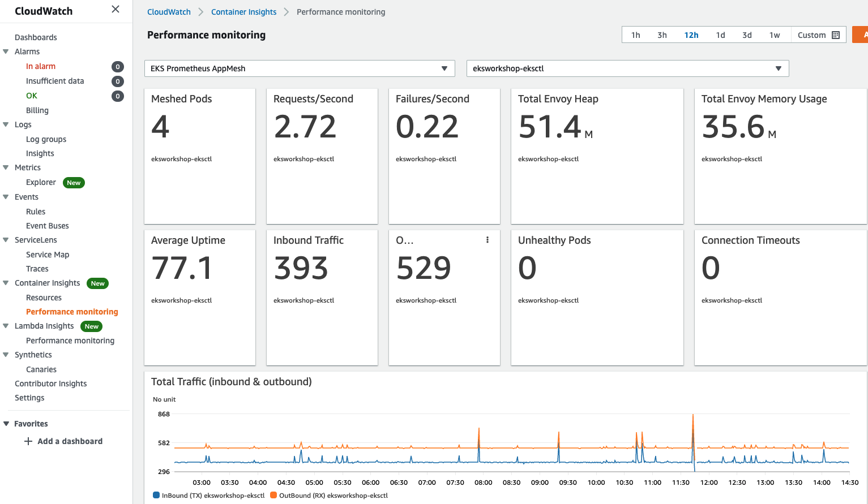Collapse the Favorites section

point(6,424)
